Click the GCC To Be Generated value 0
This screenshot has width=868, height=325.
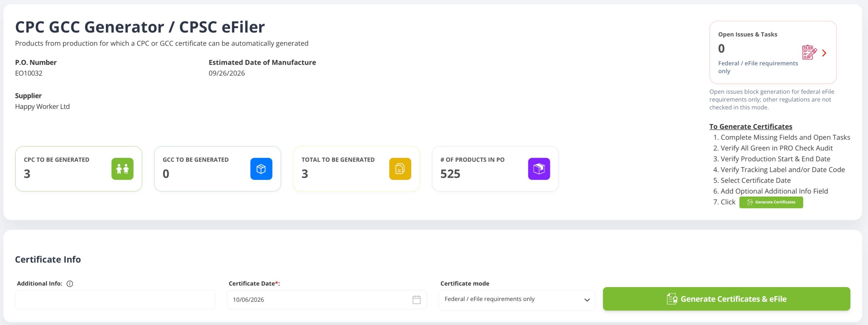(166, 174)
